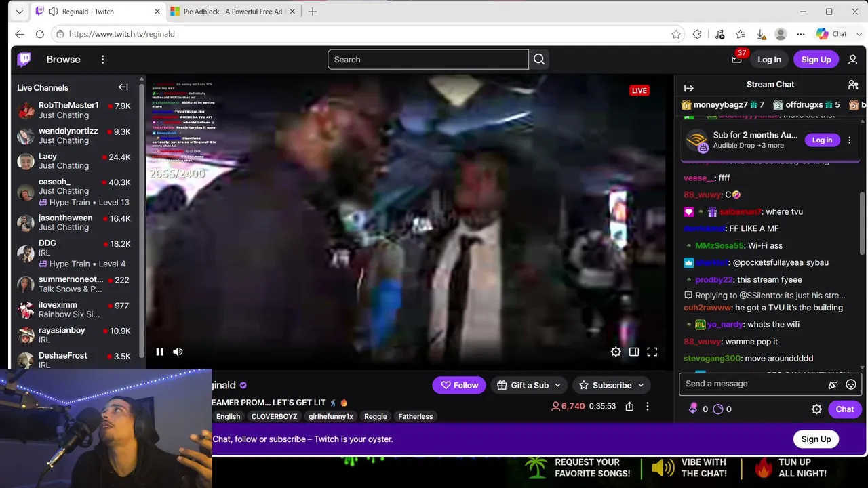Toggle fullscreen on the video player
Image resolution: width=868 pixels, height=488 pixels.
[652, 352]
